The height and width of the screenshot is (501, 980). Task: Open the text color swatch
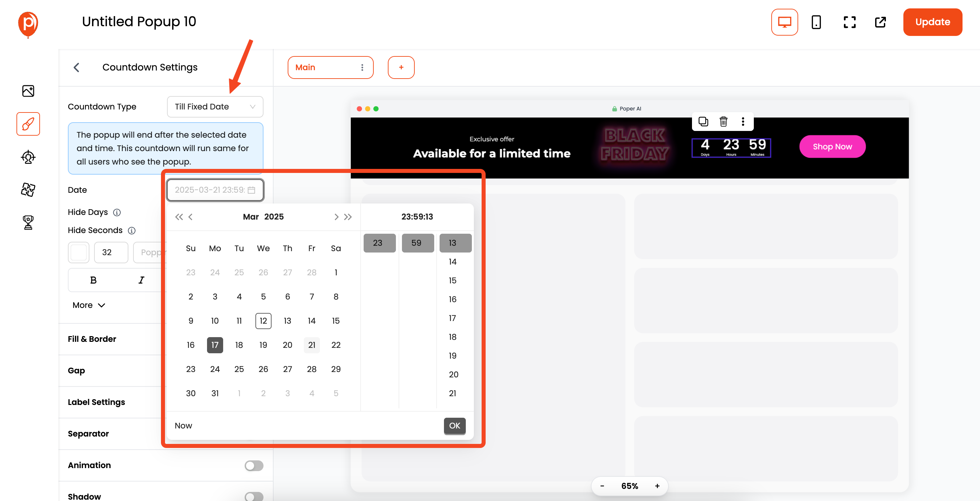coord(79,253)
